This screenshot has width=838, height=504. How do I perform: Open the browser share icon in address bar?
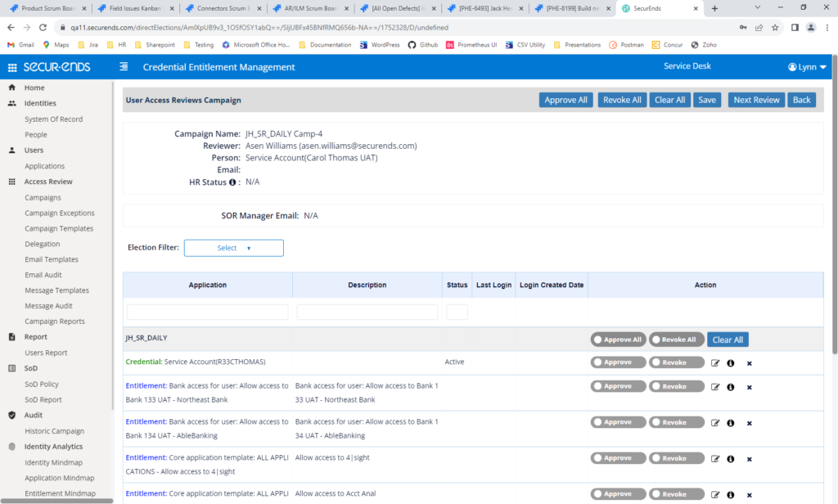pos(759,27)
